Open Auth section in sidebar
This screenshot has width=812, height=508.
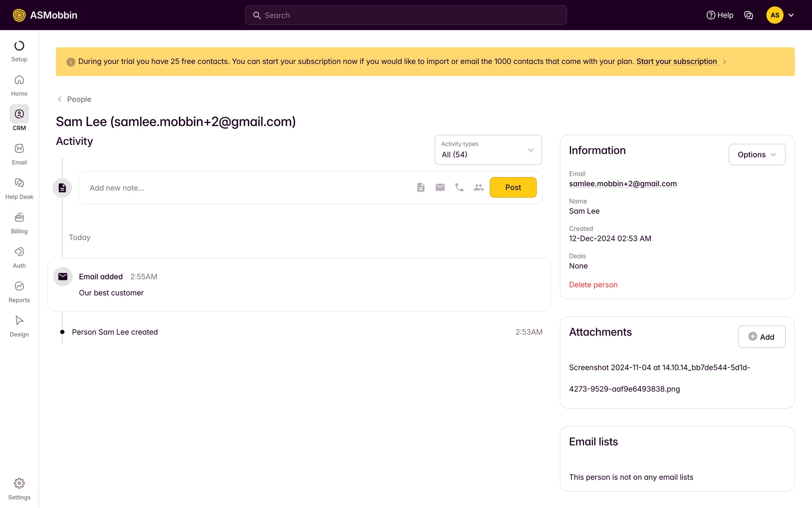tap(19, 257)
